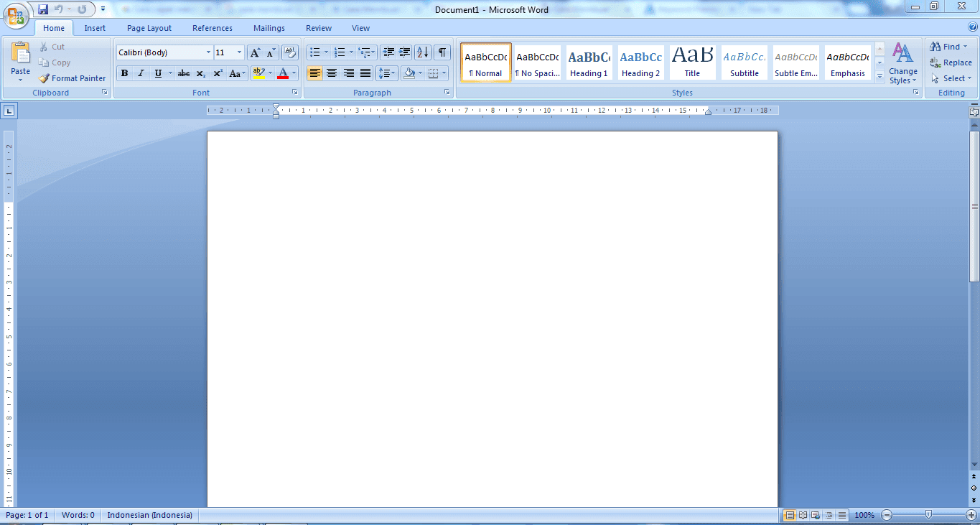This screenshot has width=980, height=525.
Task: Open the font name dropdown
Action: pos(209,52)
